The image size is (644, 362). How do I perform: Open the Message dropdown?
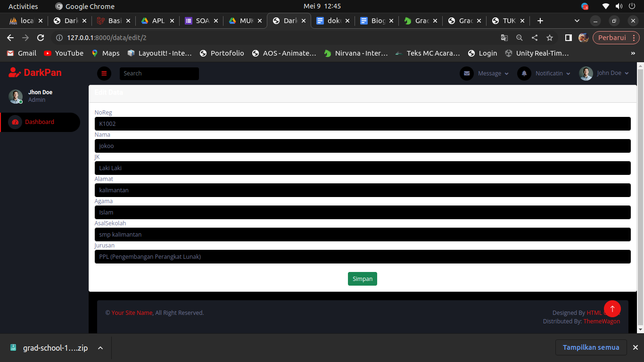(493, 74)
